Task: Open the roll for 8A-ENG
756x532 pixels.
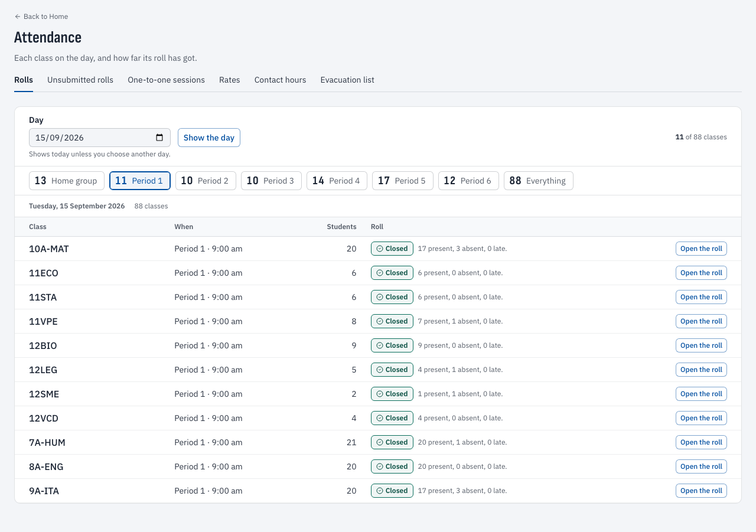Action: click(701, 466)
